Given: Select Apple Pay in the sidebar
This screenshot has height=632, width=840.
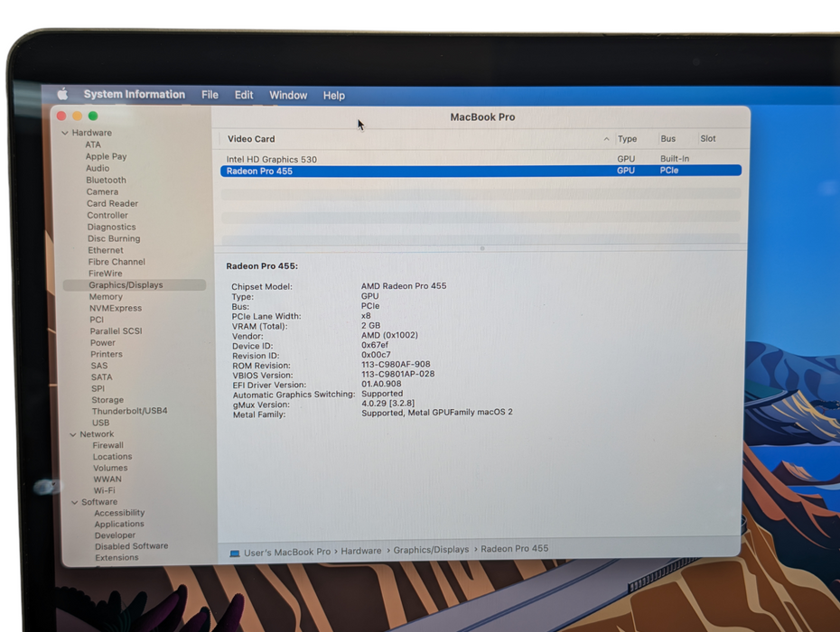Looking at the screenshot, I should [106, 156].
